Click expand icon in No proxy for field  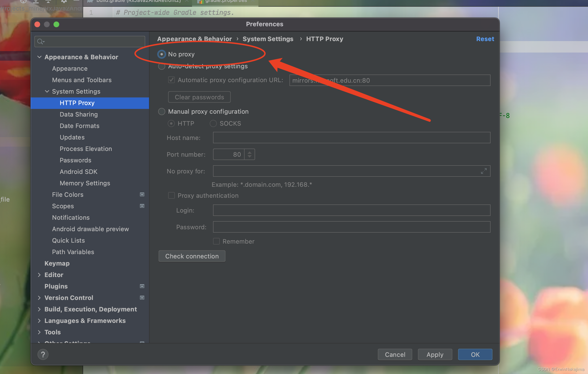[x=483, y=171]
